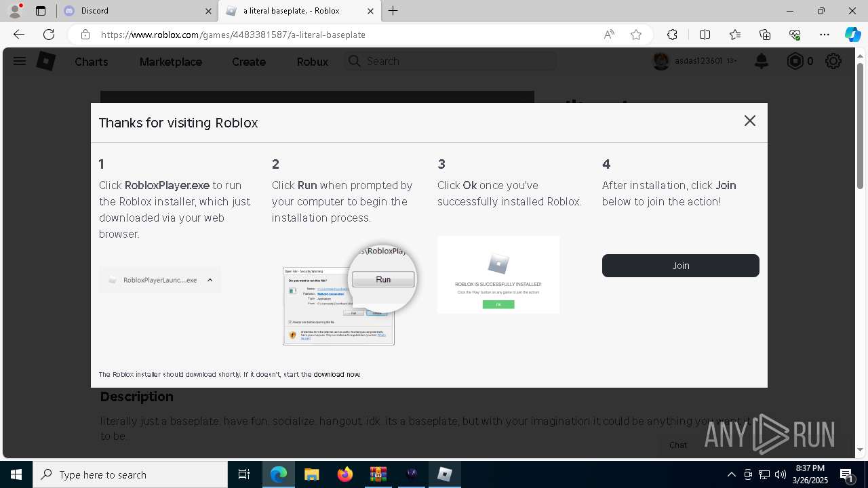Screen dimensions: 868x488
Task: Open the browser Extensions icon
Action: coord(672,35)
